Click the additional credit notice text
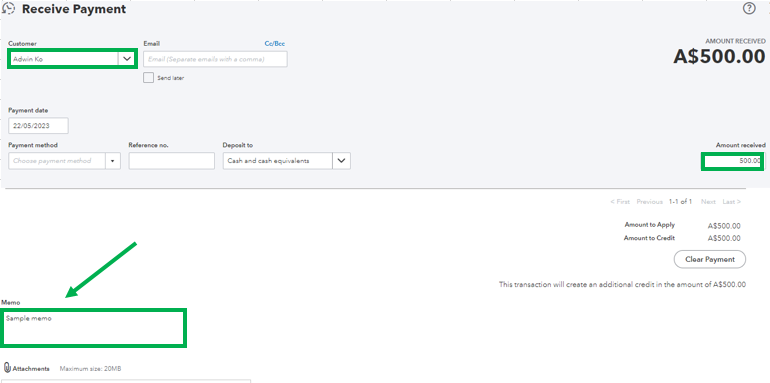Screen dimensions: 770x383 point(622,285)
